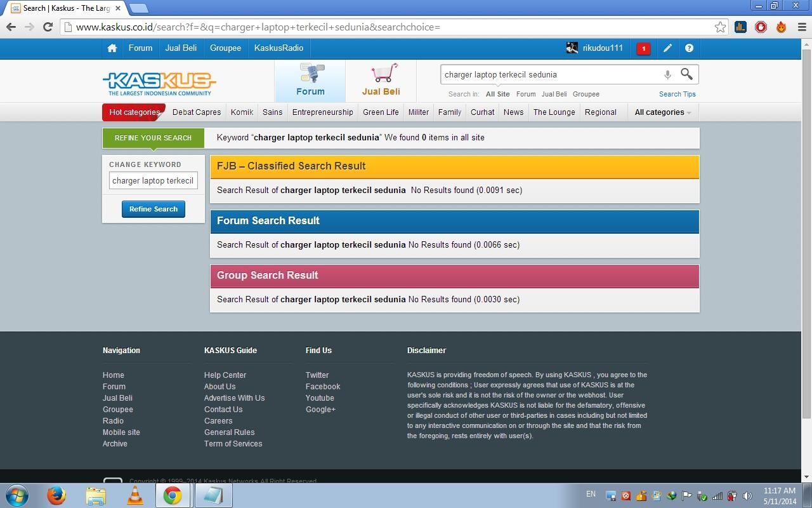Open KaskusRadio in the top navigation bar

(278, 48)
